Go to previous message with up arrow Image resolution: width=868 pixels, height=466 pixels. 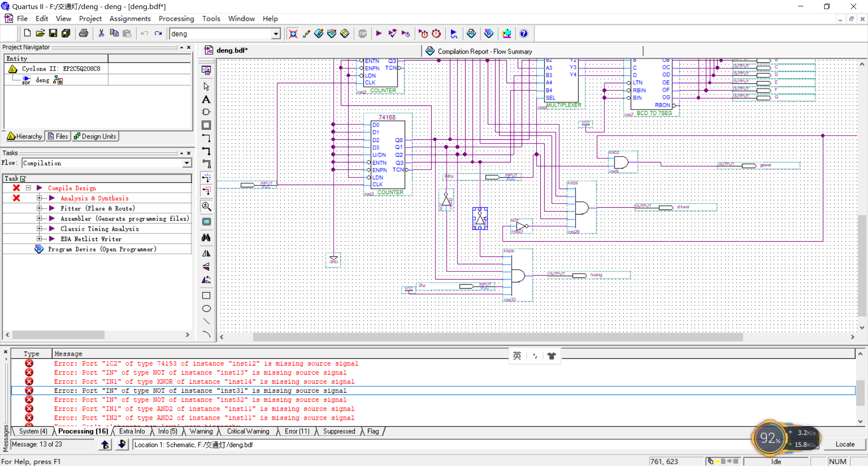pos(105,444)
